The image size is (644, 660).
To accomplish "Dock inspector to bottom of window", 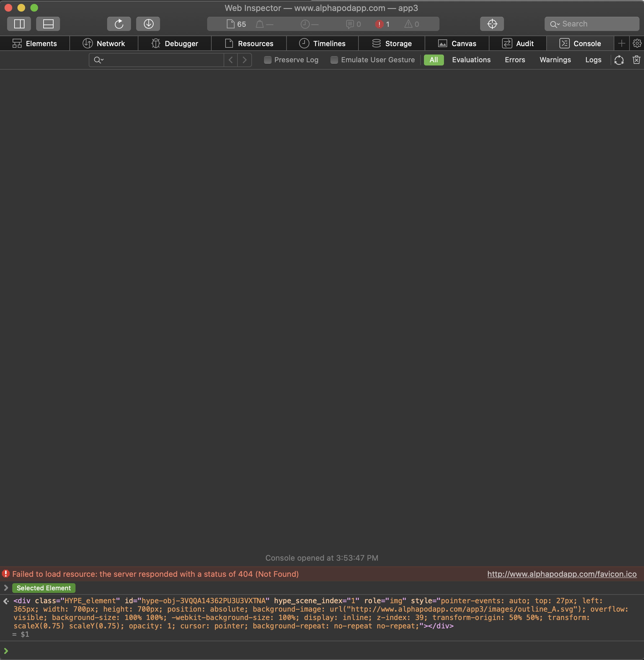I will [x=48, y=24].
